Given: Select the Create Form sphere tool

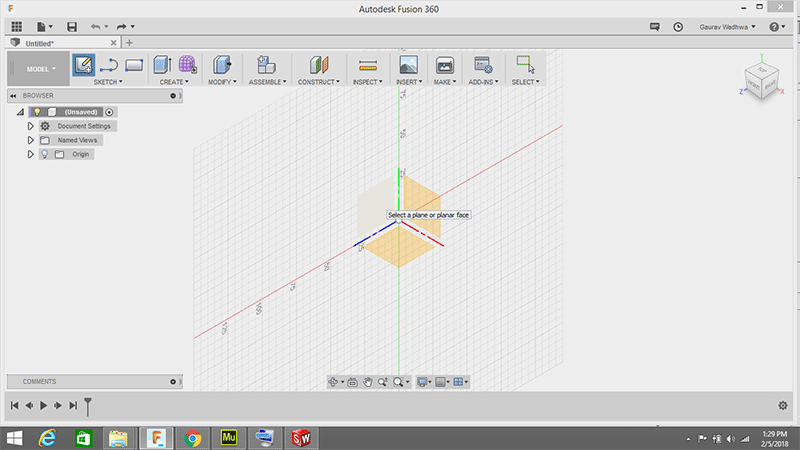Looking at the screenshot, I should 187,65.
